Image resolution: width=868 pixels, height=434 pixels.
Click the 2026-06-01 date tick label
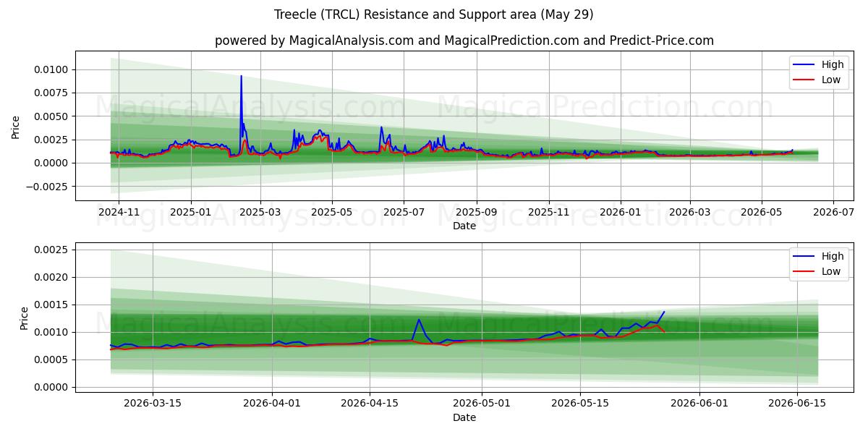tap(699, 403)
